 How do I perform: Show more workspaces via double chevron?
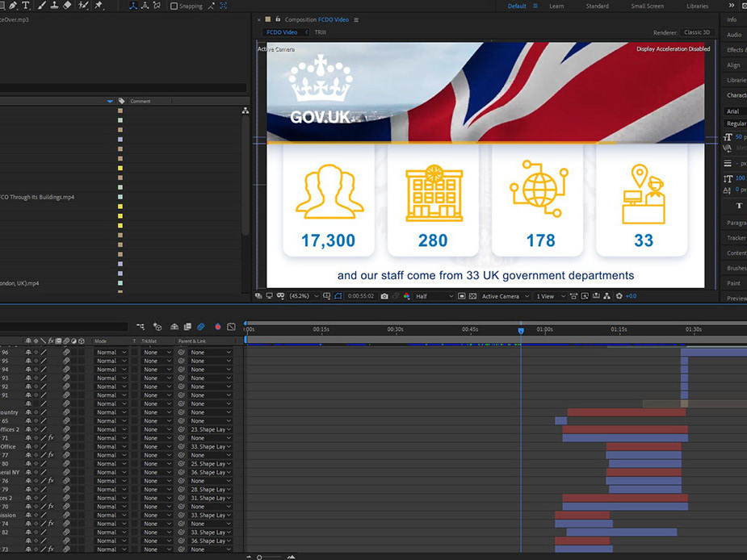(732, 6)
